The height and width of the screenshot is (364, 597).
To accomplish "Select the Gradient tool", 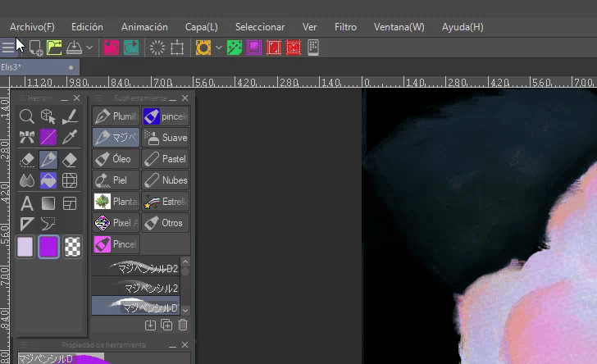I will (48, 203).
